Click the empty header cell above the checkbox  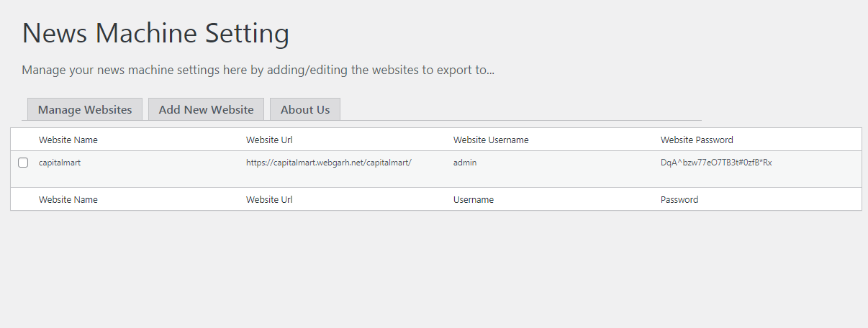(23, 140)
